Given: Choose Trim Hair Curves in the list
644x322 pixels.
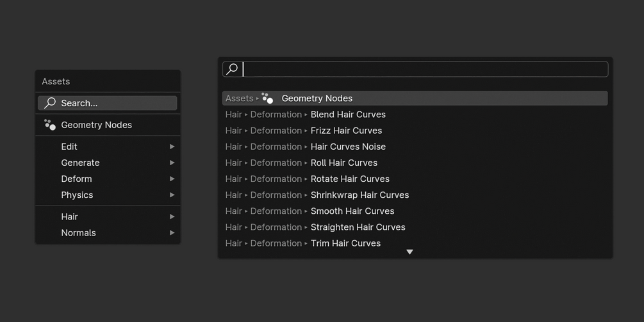Looking at the screenshot, I should coord(345,243).
